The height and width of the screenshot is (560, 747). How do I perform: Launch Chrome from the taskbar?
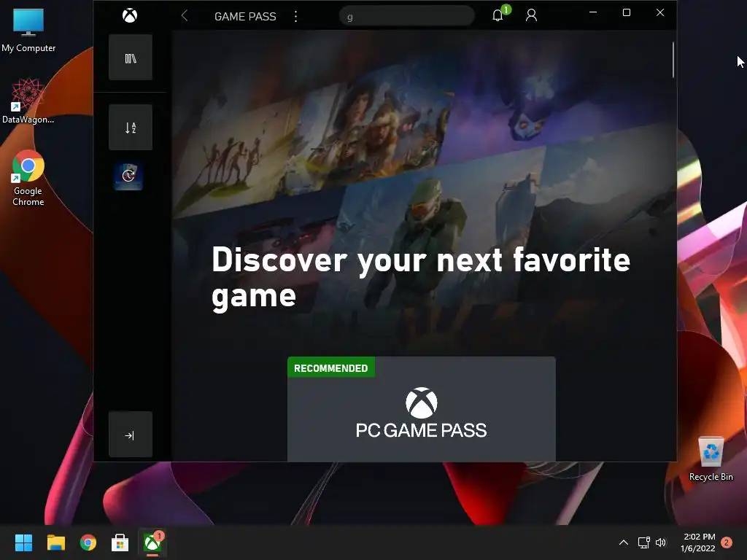click(88, 542)
